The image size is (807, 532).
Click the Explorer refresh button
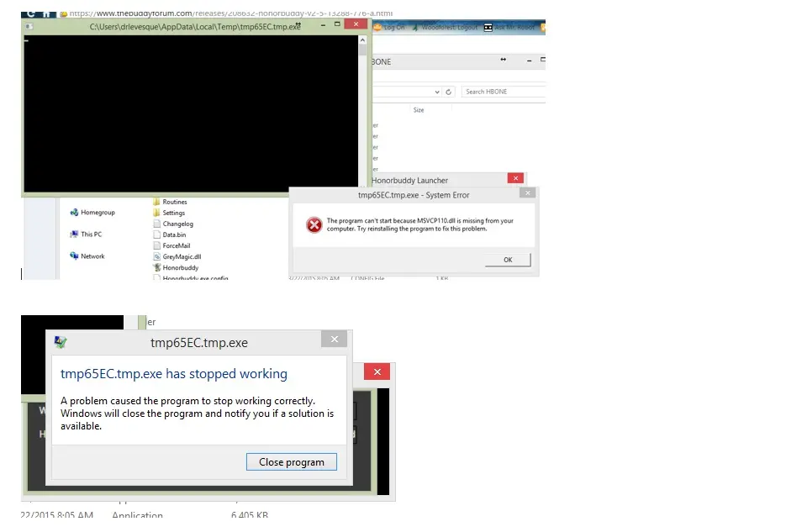pyautogui.click(x=449, y=92)
